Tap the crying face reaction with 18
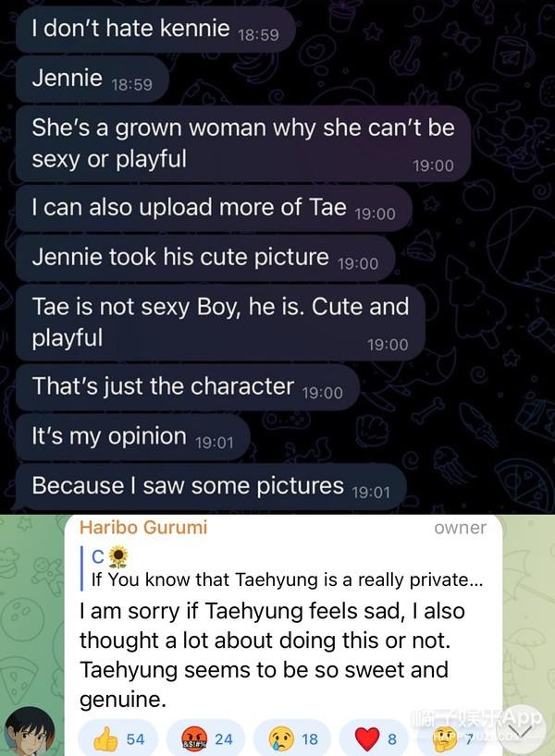Viewport: 555px width, 756px height. tap(292, 738)
